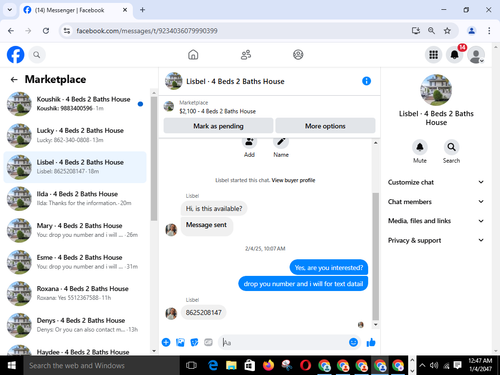
Task: Send a thumbs-up like
Action: 371,342
